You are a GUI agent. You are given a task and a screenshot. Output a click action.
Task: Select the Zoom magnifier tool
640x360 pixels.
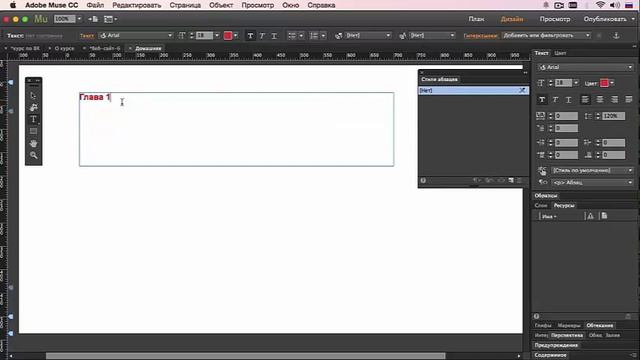coord(33,155)
